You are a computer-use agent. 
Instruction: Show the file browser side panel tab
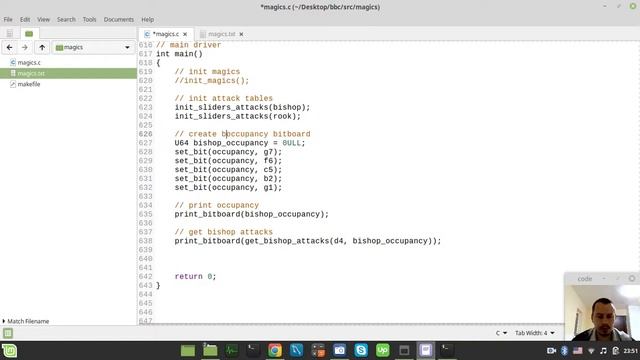pos(29,33)
